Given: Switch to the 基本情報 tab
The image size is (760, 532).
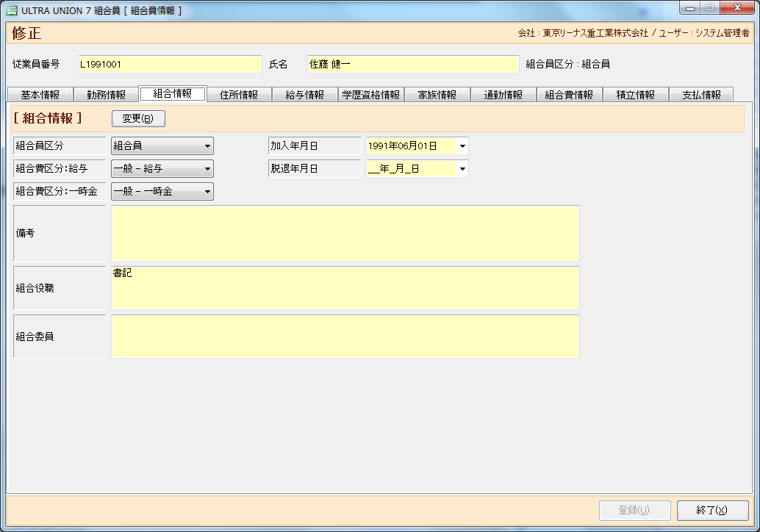Looking at the screenshot, I should [x=40, y=95].
